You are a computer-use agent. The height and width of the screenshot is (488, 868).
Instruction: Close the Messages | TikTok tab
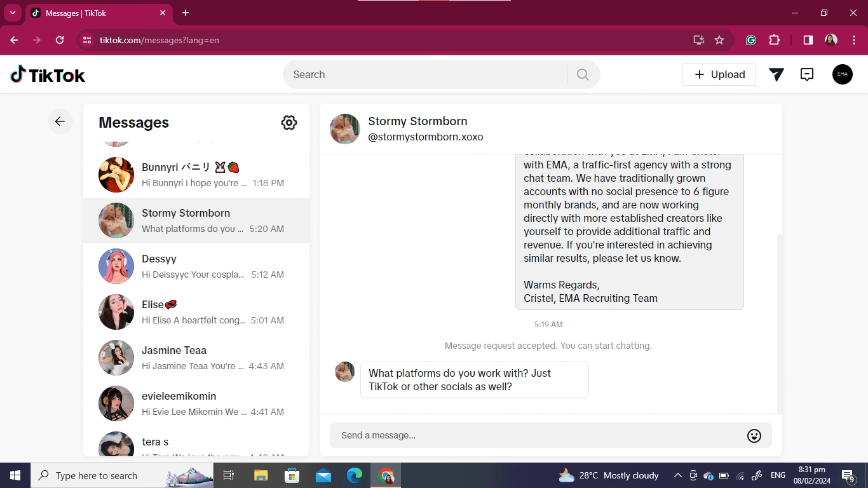[x=163, y=13]
